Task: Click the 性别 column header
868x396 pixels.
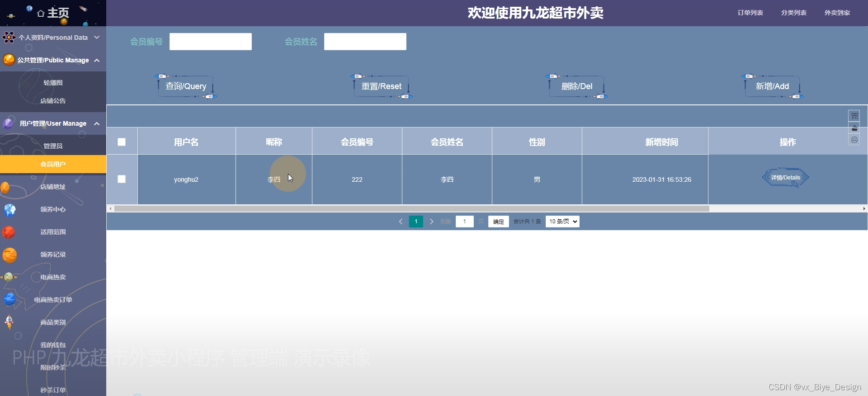Action: 537,142
